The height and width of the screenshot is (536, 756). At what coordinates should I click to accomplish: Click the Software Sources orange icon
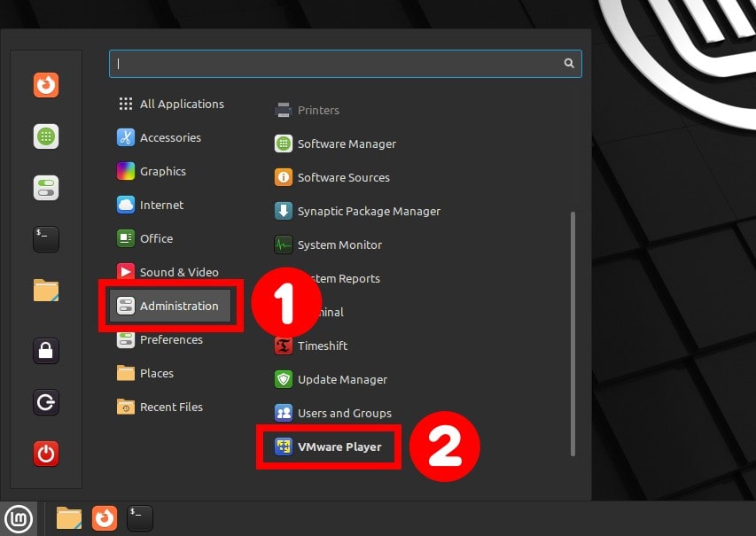(x=284, y=177)
